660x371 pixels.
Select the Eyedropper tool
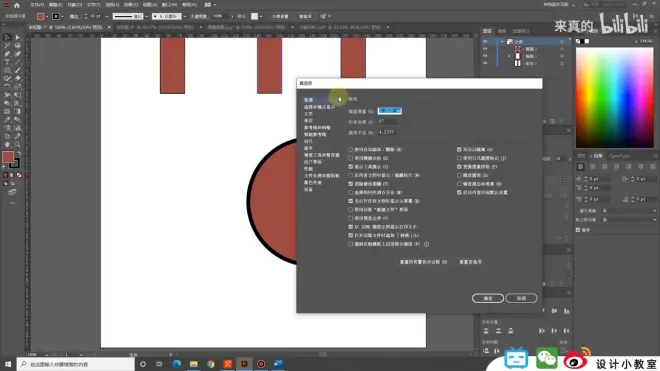(7, 120)
